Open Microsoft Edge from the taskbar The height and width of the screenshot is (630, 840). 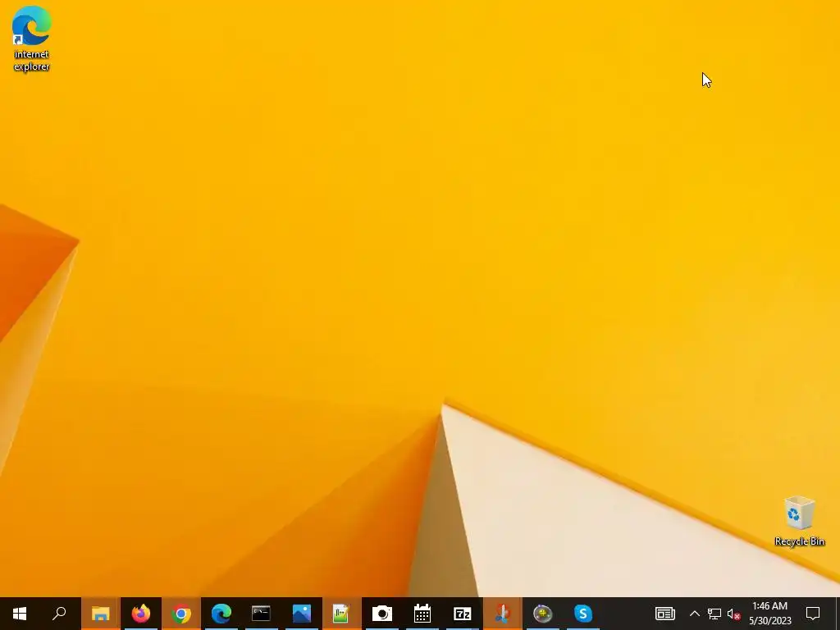tap(221, 614)
